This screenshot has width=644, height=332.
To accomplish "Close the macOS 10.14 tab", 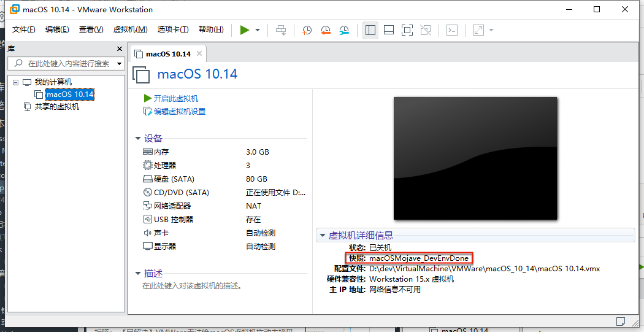I will pos(199,53).
